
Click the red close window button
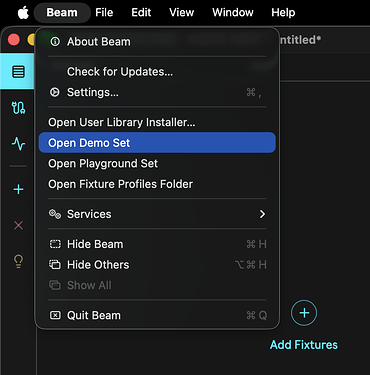14,40
